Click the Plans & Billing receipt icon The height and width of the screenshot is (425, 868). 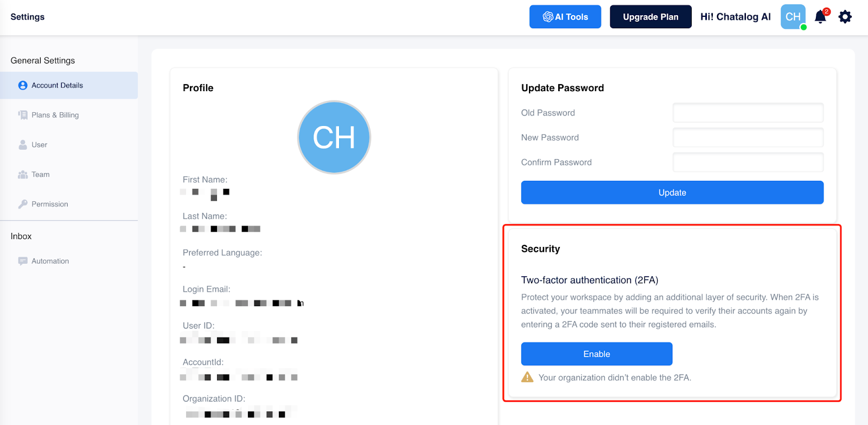tap(23, 115)
